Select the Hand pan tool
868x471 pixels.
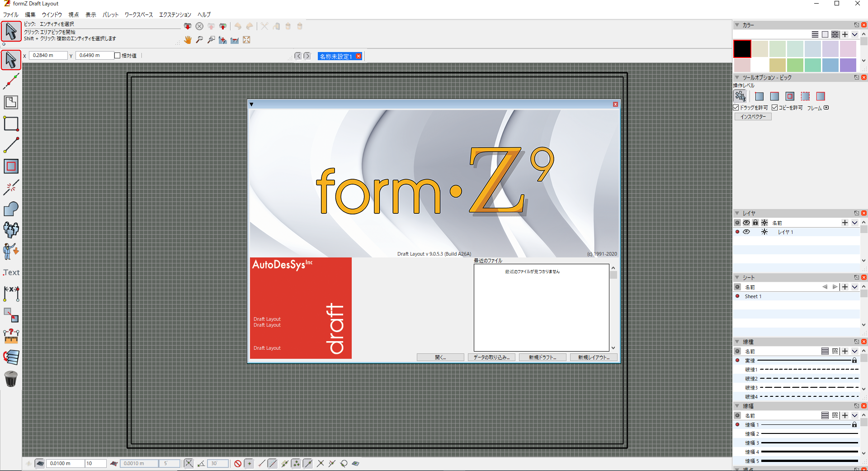188,40
